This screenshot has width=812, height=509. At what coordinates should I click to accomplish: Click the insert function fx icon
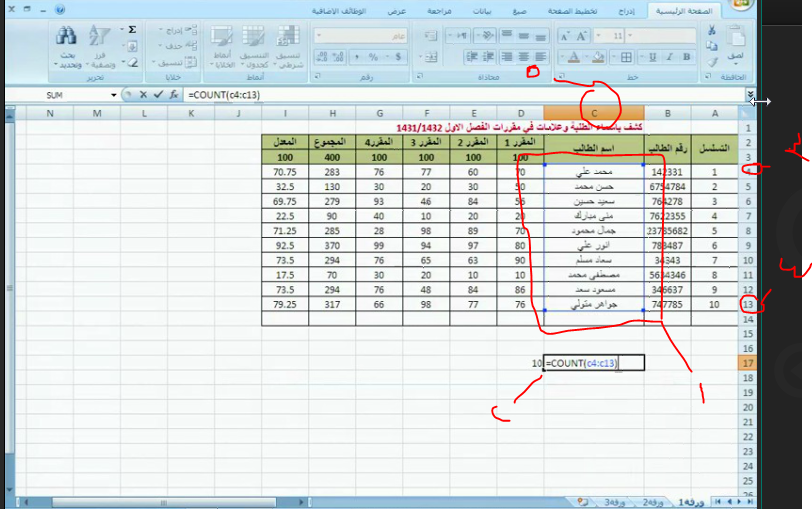click(173, 95)
